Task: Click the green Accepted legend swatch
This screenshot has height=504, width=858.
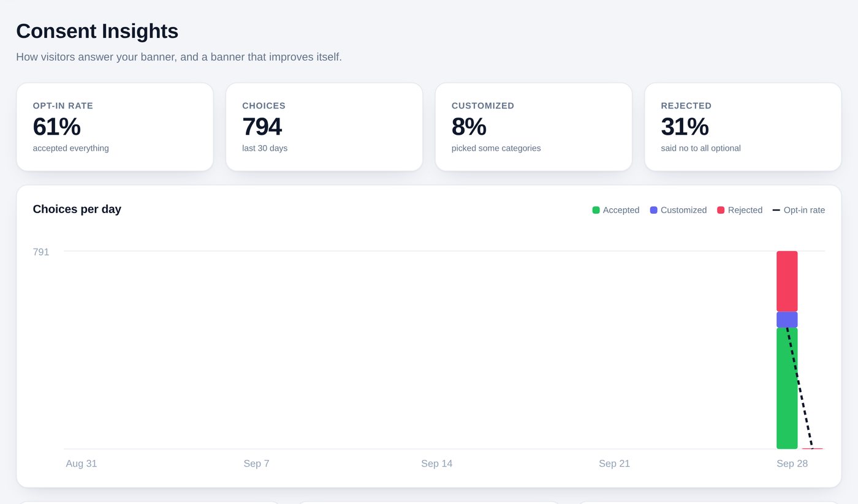Action: (x=596, y=210)
